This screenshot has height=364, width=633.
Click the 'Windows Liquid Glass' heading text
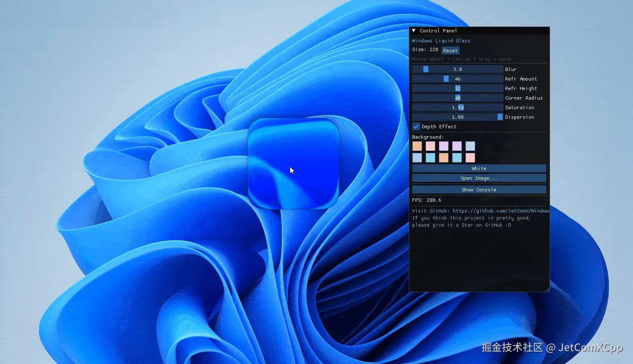tap(441, 41)
